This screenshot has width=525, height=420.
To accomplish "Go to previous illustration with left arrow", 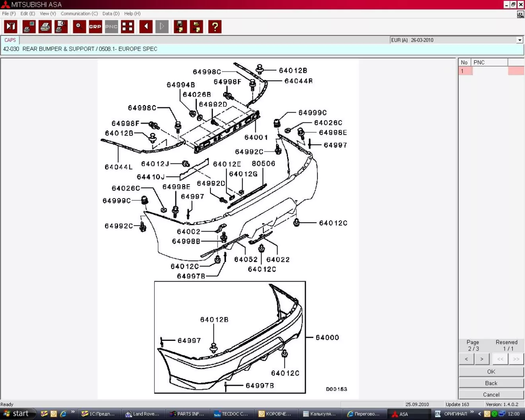I will [x=146, y=27].
